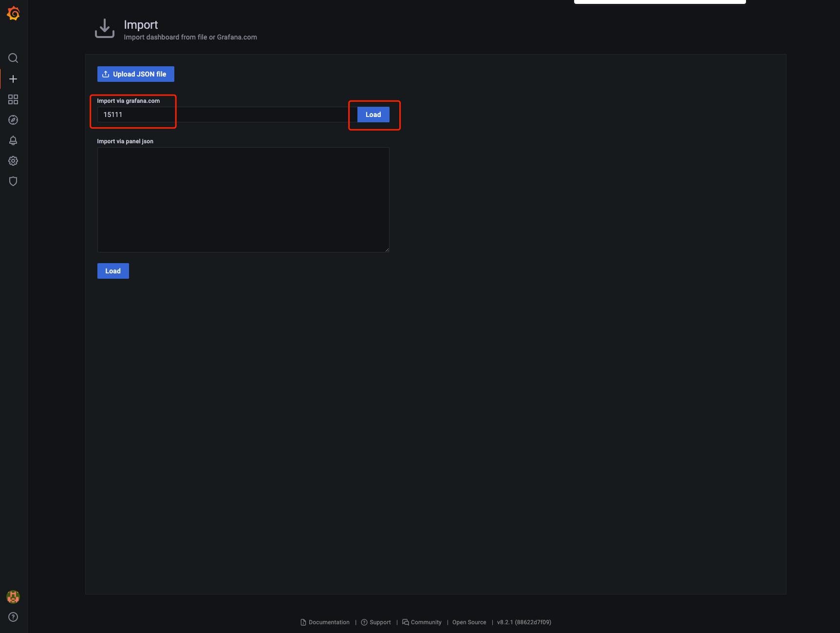Open the Server Admin shield icon
840x633 pixels.
pos(13,181)
